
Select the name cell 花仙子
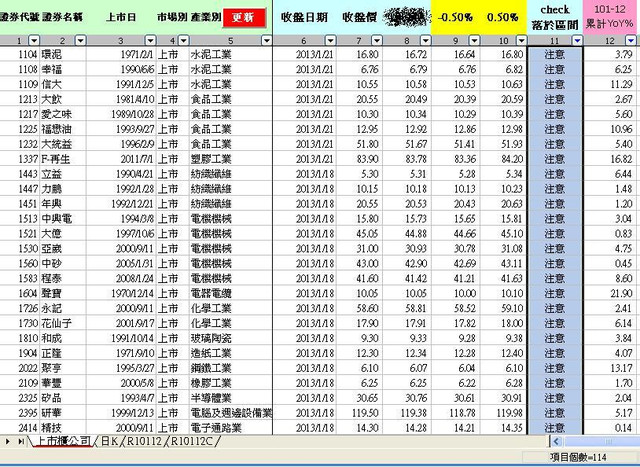pyautogui.click(x=63, y=323)
